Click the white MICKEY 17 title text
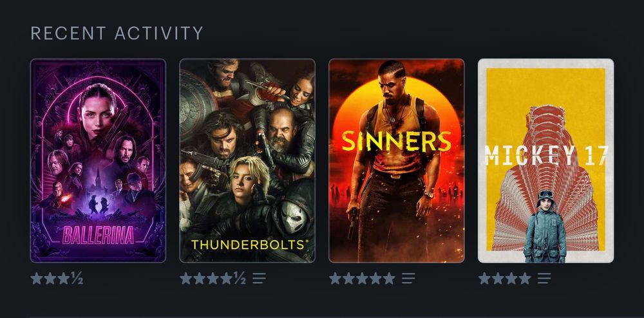This screenshot has height=318, width=644. click(546, 154)
